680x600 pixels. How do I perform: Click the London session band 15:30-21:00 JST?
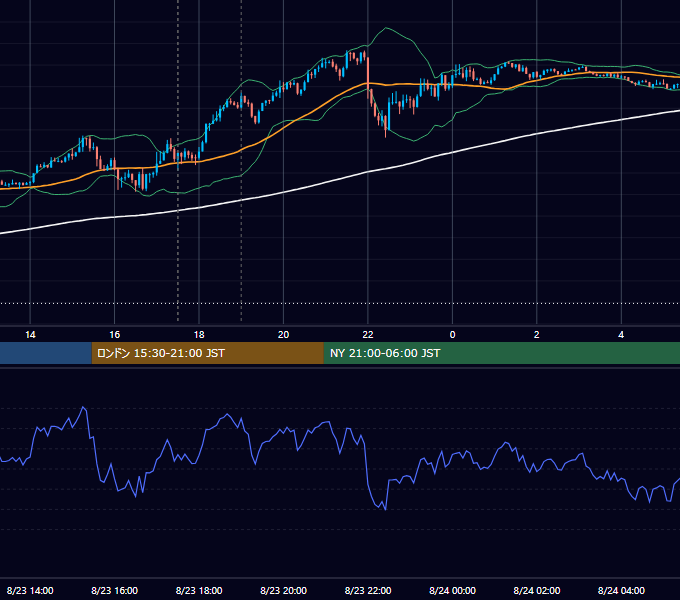coord(208,353)
